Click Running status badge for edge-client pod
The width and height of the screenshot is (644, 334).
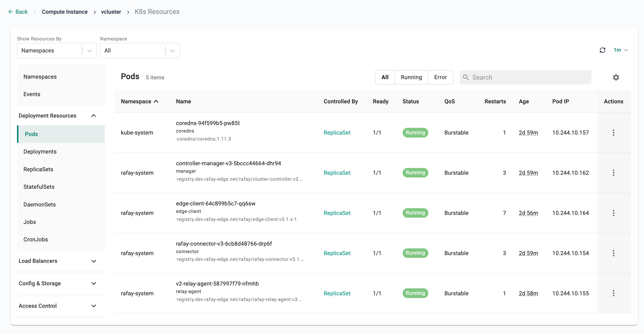point(415,213)
